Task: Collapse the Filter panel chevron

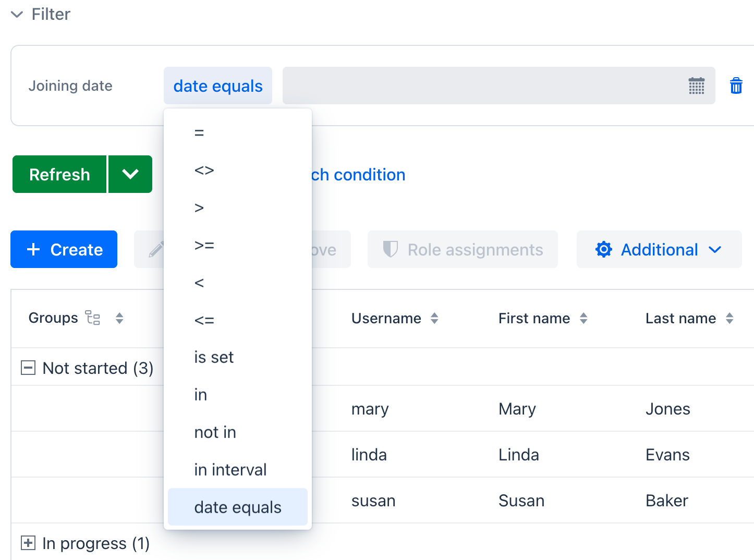Action: pos(17,15)
